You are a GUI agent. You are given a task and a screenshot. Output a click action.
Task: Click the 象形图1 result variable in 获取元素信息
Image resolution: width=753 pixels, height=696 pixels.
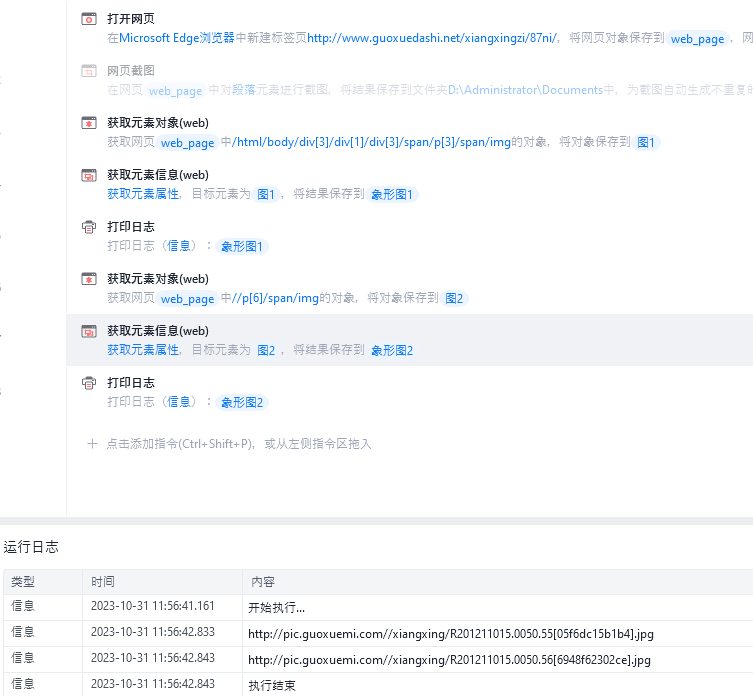[392, 195]
